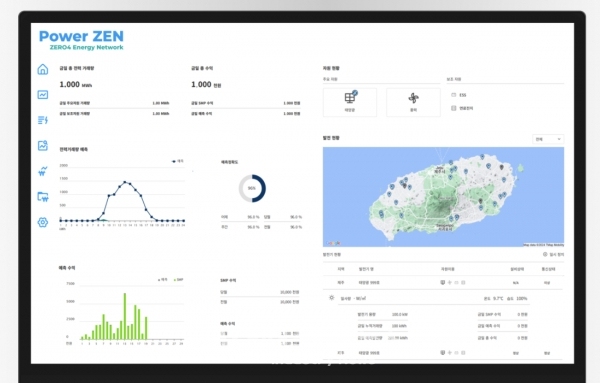Click the '100%' humidity value
The image size is (600, 383).
(522, 298)
